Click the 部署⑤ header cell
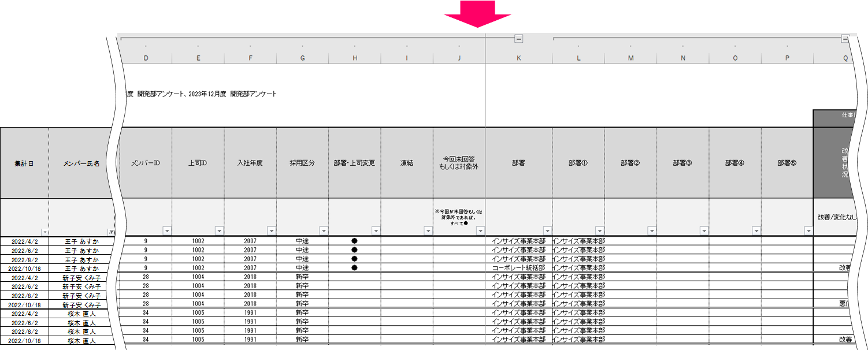The height and width of the screenshot is (350, 868). [x=787, y=163]
